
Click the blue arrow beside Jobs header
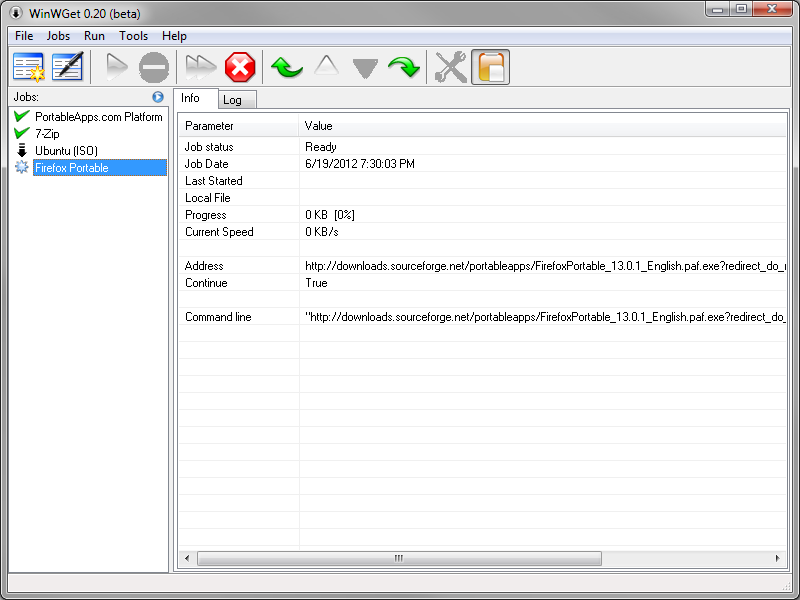(158, 97)
